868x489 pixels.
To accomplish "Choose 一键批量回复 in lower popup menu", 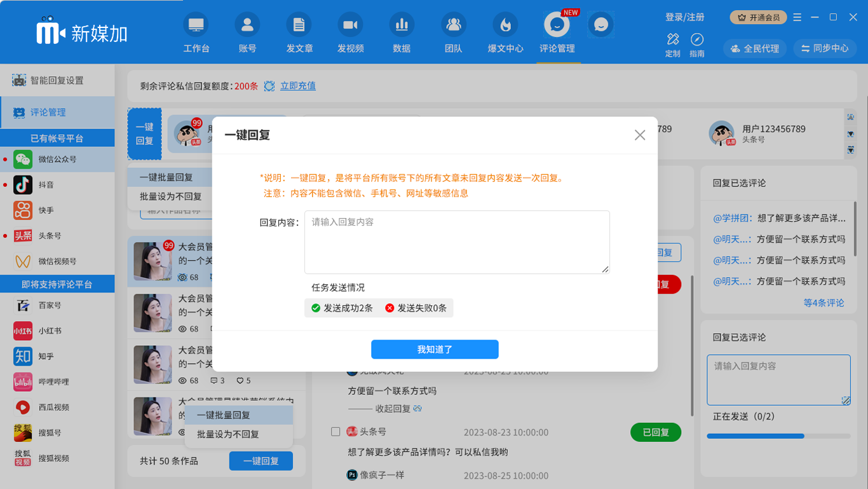I will pos(223,415).
